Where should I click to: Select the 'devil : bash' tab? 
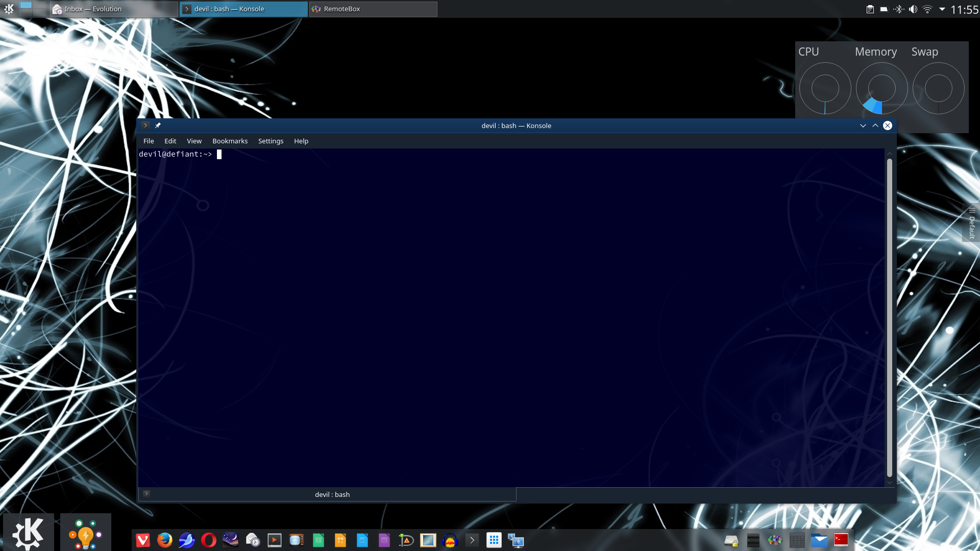click(332, 494)
